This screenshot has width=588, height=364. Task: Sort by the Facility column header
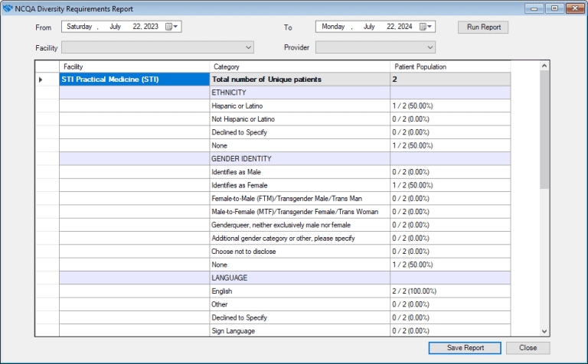(134, 67)
